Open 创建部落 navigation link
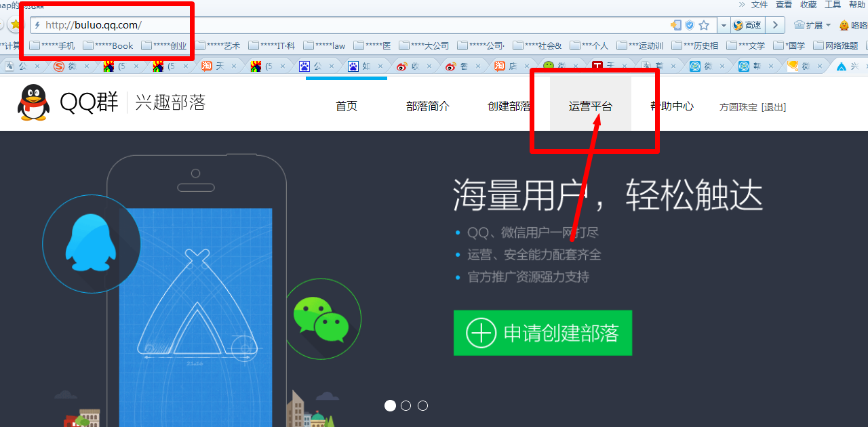868x427 pixels. pos(509,106)
